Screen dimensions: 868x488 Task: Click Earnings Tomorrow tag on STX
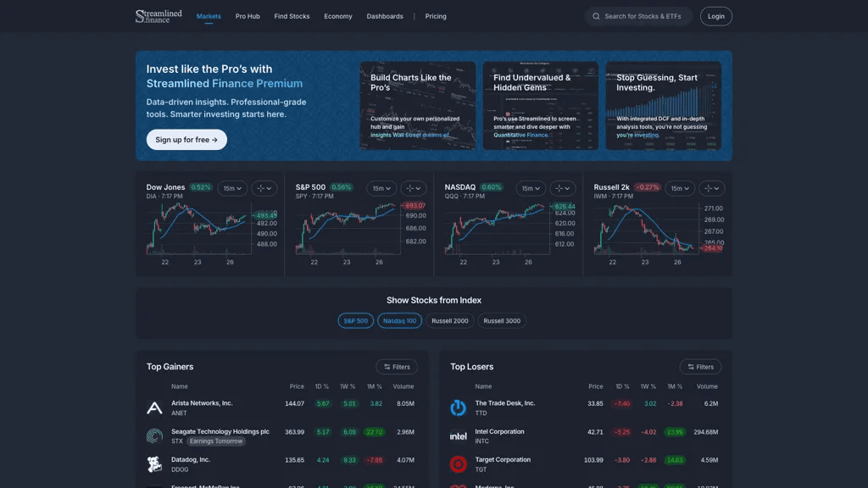tap(216, 441)
